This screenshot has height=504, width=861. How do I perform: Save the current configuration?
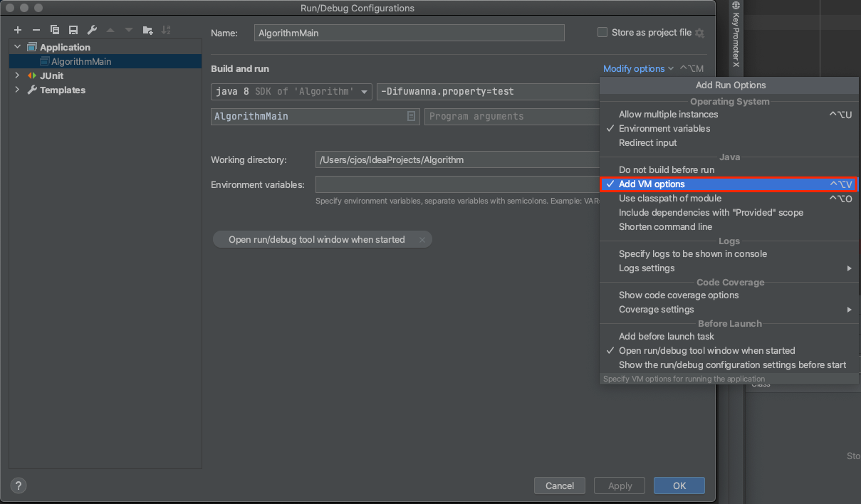73,30
